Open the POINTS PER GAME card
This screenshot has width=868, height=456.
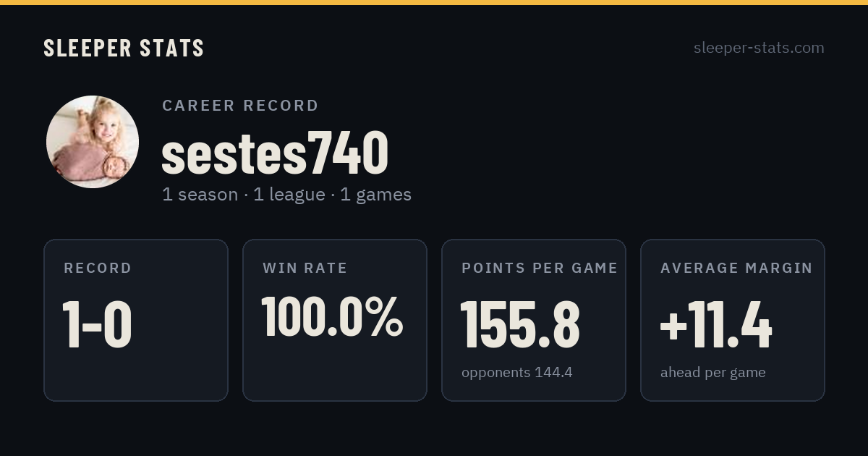534,320
